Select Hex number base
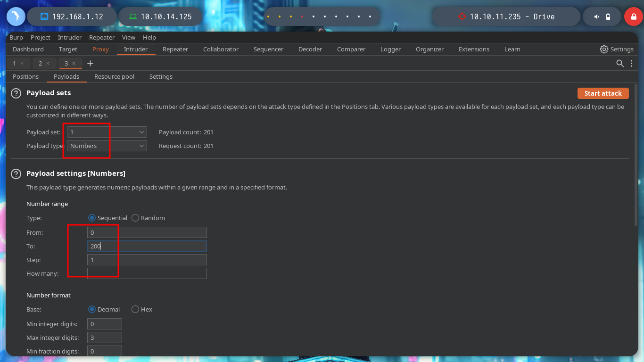The image size is (644, 362). (135, 309)
